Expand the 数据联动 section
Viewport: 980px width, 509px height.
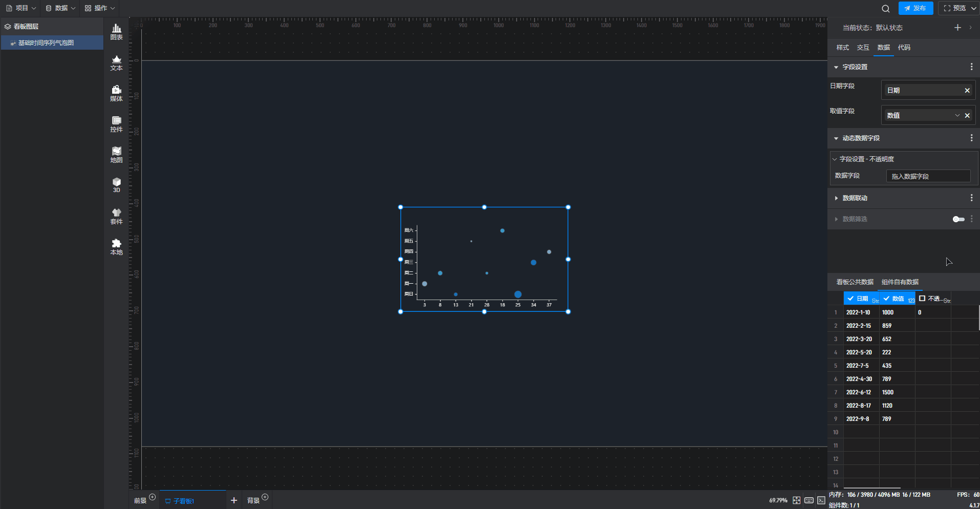coord(836,198)
